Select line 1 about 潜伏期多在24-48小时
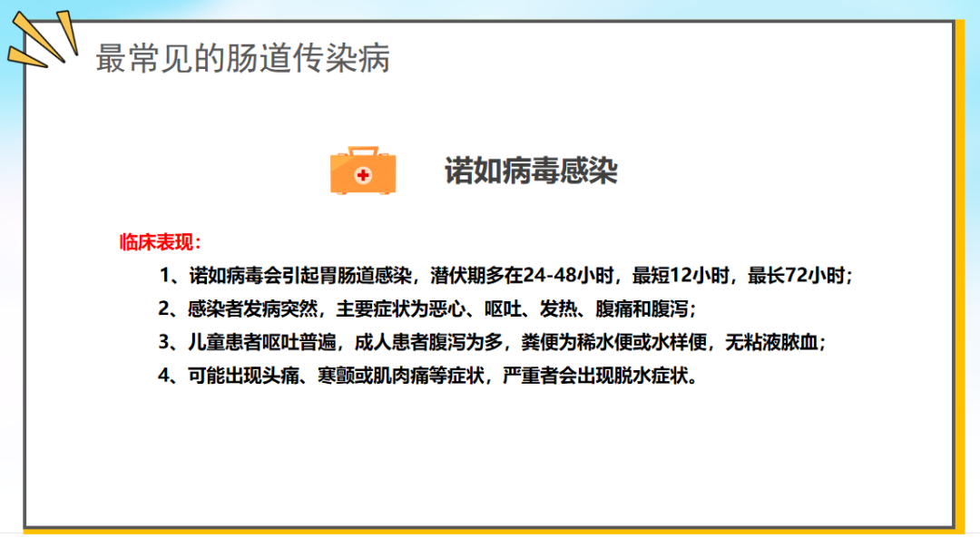This screenshot has width=980, height=548. pos(505,276)
